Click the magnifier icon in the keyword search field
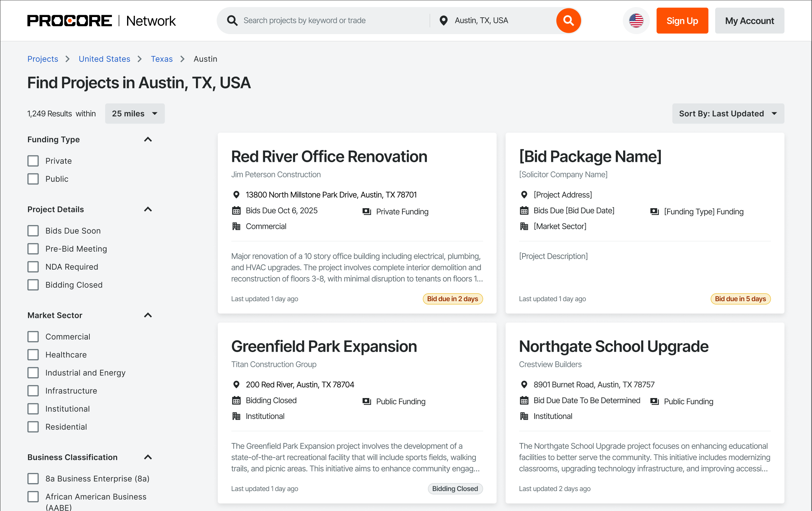Screen dimensions: 812x511 (232, 21)
